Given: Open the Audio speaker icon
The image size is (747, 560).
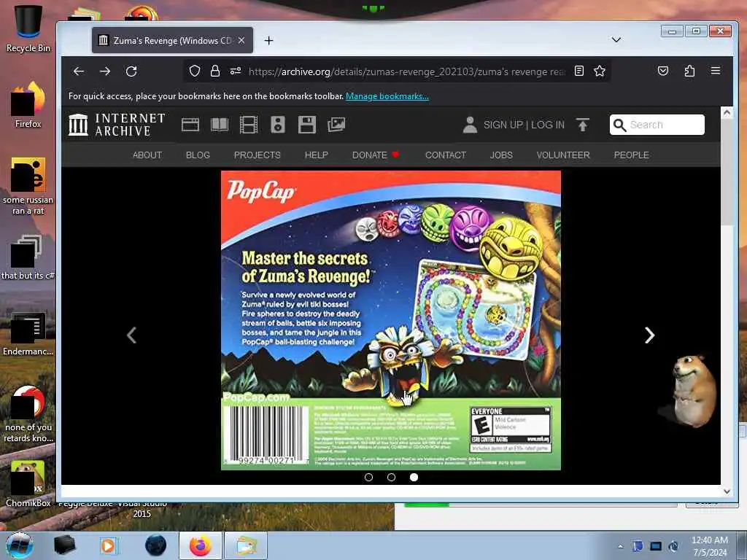Looking at the screenshot, I should pyautogui.click(x=278, y=125).
